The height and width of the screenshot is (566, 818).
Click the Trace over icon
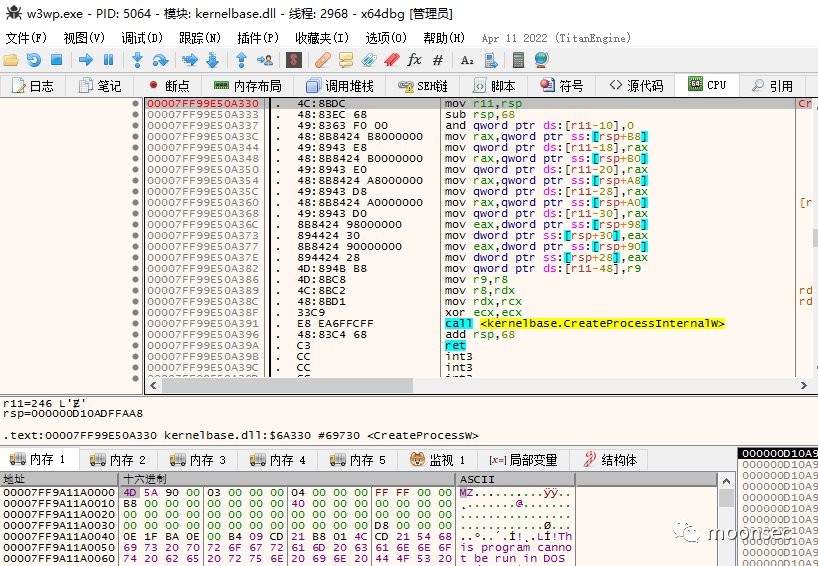212,60
